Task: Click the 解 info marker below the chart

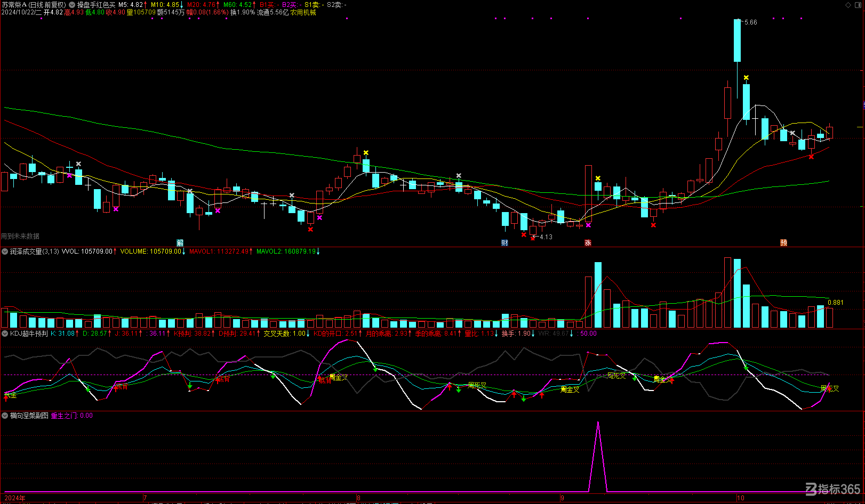Action: click(x=180, y=243)
